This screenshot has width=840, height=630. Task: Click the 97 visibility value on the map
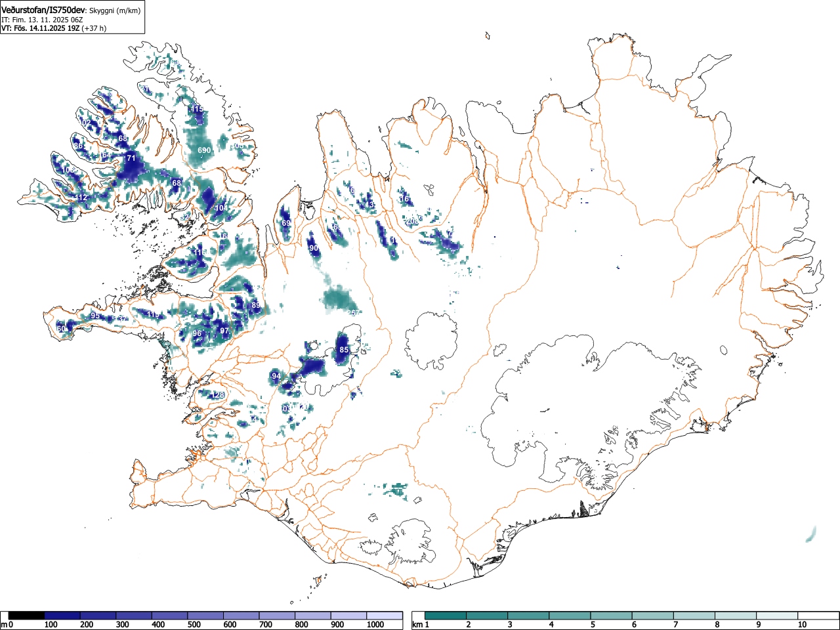click(x=224, y=330)
